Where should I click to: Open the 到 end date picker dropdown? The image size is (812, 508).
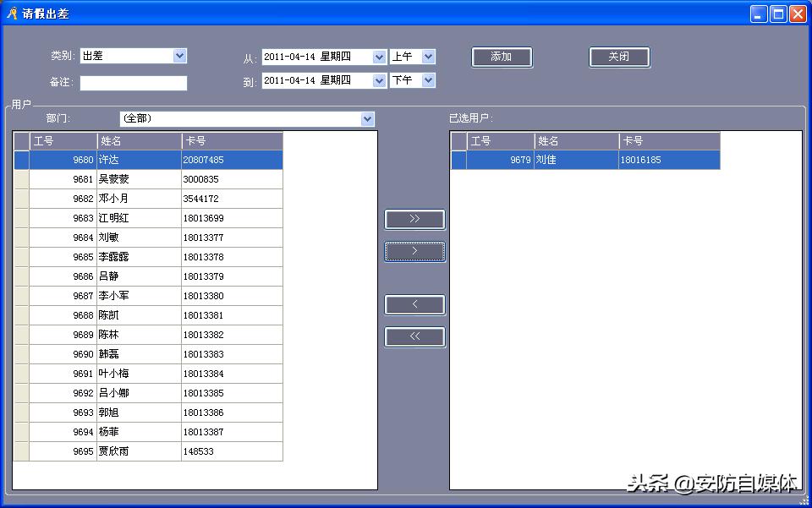click(x=379, y=80)
